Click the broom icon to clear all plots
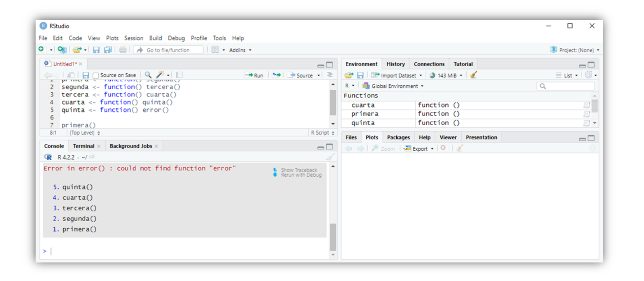This screenshot has height=281, width=644. coord(460,148)
